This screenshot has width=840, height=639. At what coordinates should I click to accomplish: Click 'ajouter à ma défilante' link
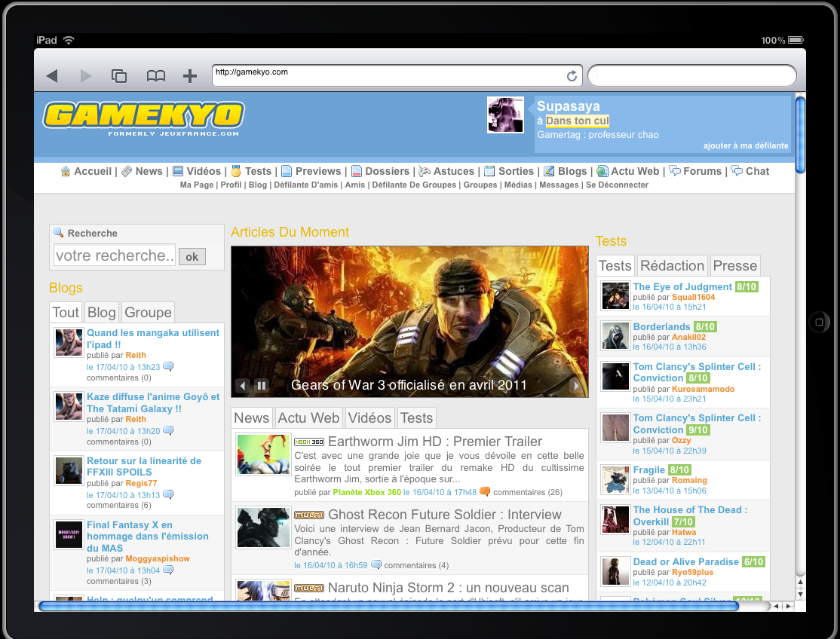point(746,145)
